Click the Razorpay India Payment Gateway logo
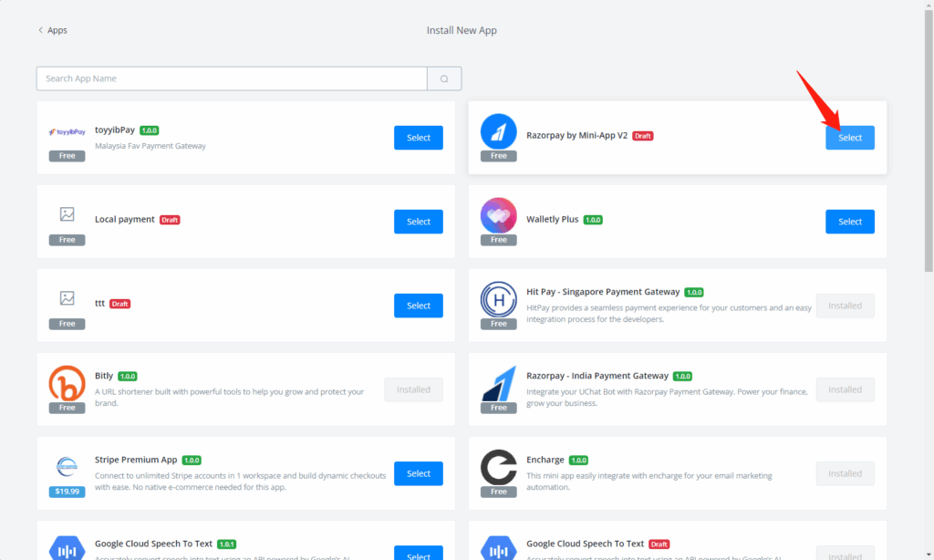The height and width of the screenshot is (560, 934). tap(498, 383)
